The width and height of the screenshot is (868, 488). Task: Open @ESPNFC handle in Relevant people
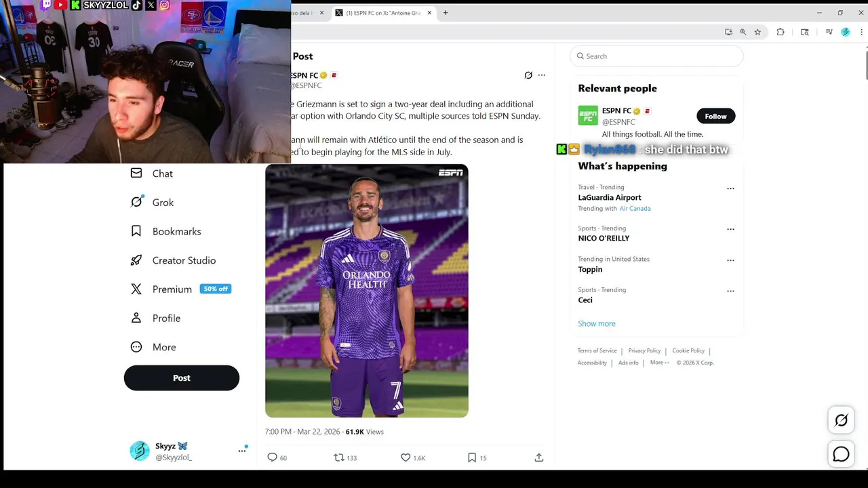618,122
